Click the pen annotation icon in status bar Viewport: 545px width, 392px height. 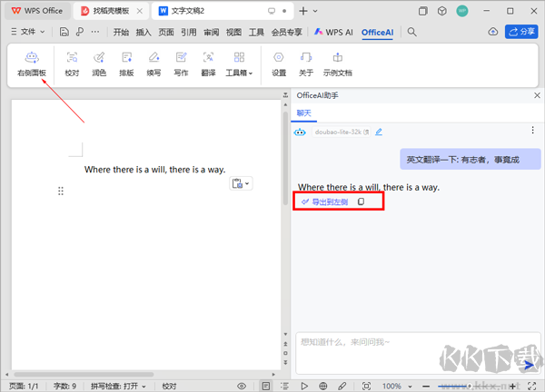[342, 386]
